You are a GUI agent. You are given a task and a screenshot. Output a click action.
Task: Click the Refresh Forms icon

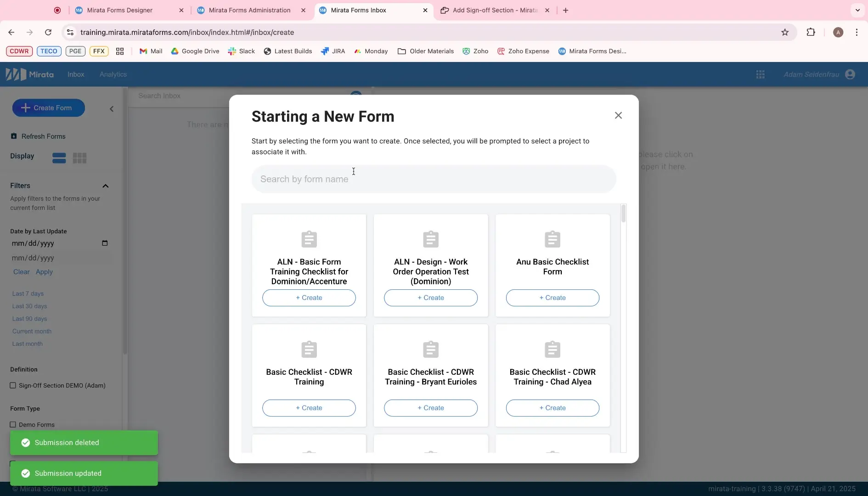click(13, 136)
